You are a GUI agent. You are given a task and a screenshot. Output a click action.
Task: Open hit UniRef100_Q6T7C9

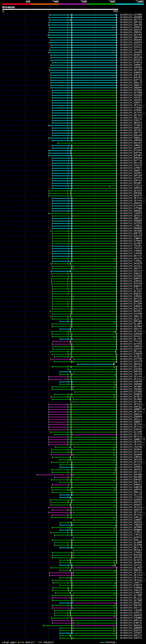click(x=131, y=20)
